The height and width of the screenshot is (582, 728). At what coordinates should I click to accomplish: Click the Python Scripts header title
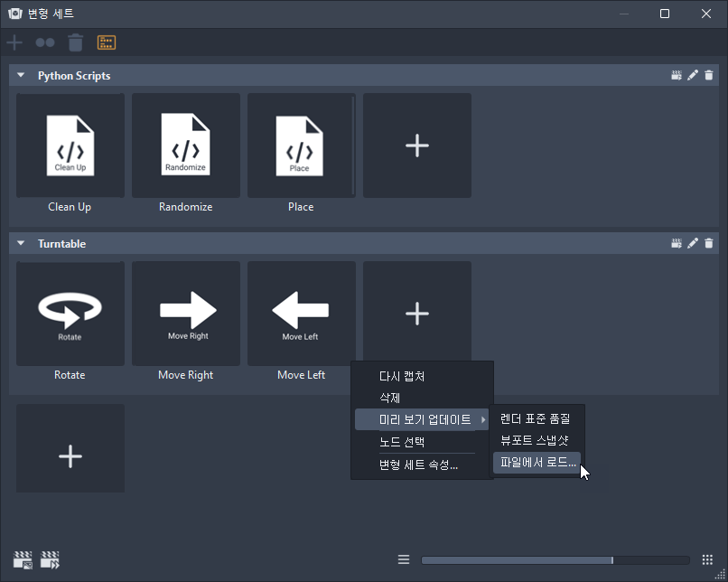click(74, 76)
